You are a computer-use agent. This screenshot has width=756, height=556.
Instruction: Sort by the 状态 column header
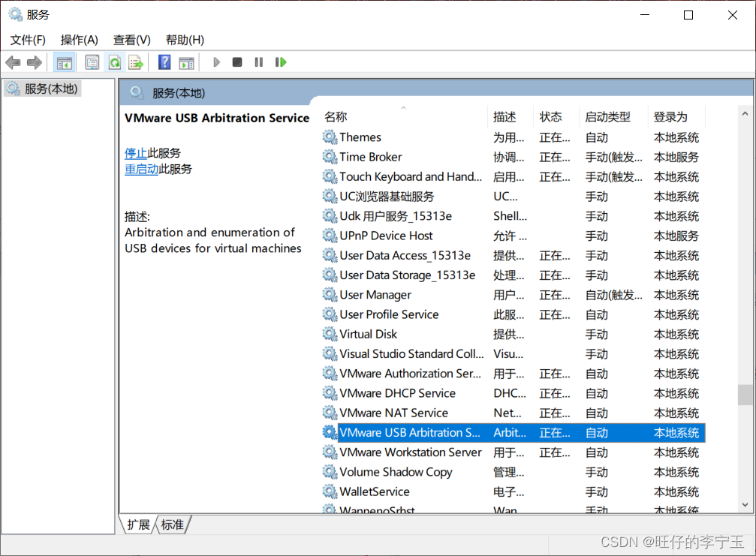[556, 117]
